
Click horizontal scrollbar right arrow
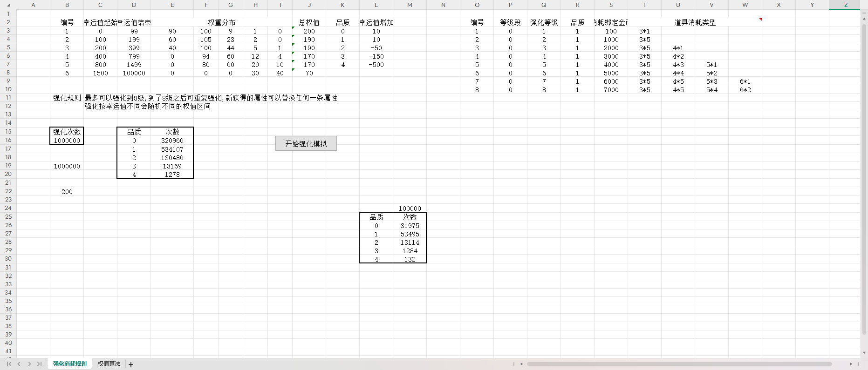(x=851, y=364)
